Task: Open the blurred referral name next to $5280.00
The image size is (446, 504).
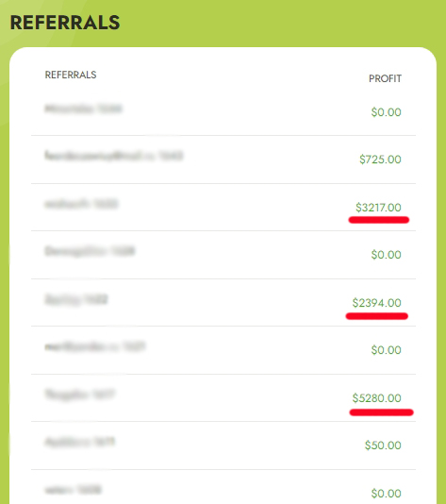Action: click(x=80, y=395)
